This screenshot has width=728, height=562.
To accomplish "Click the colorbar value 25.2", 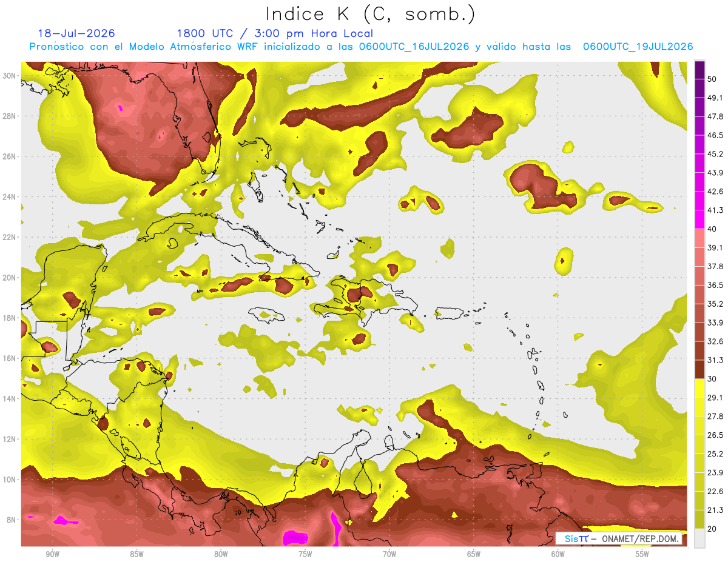I will [715, 454].
